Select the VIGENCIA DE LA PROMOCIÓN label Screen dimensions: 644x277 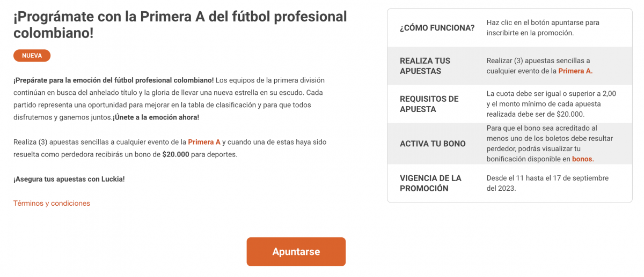click(430, 183)
